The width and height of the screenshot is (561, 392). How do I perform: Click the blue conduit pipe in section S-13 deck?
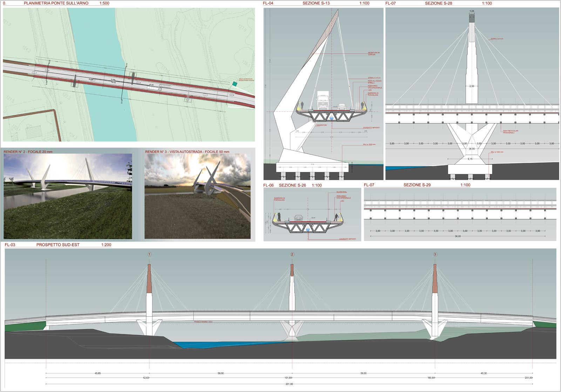[331, 118]
